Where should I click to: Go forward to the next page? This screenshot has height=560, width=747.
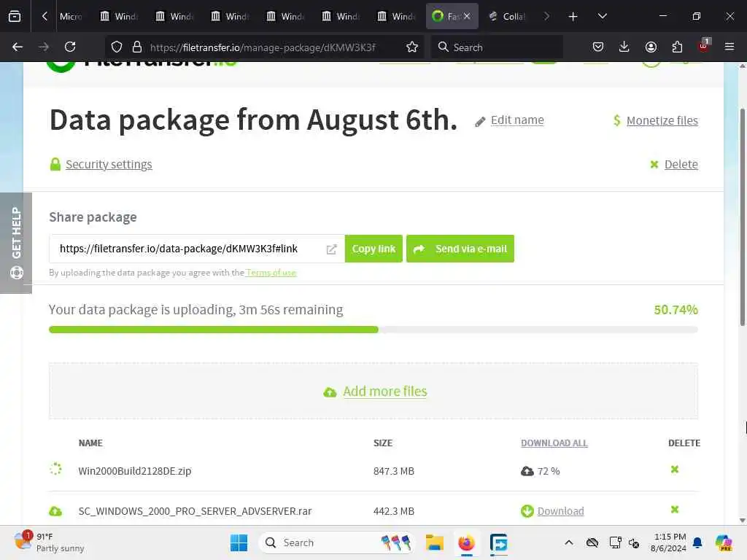44,47
